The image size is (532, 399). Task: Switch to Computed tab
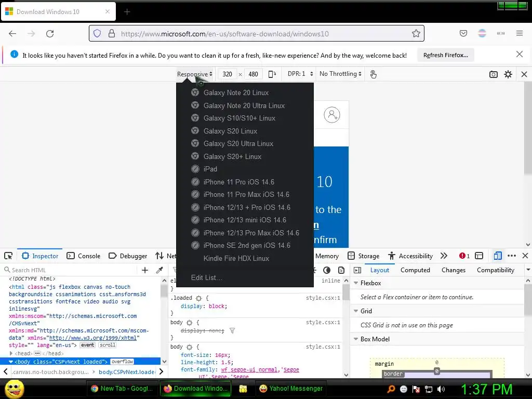click(415, 270)
